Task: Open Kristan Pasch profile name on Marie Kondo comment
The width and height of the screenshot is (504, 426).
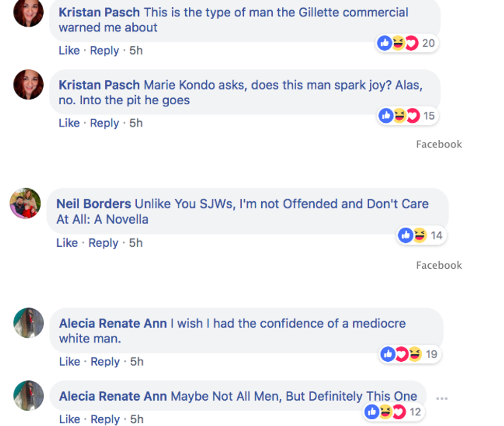Action: coord(99,85)
